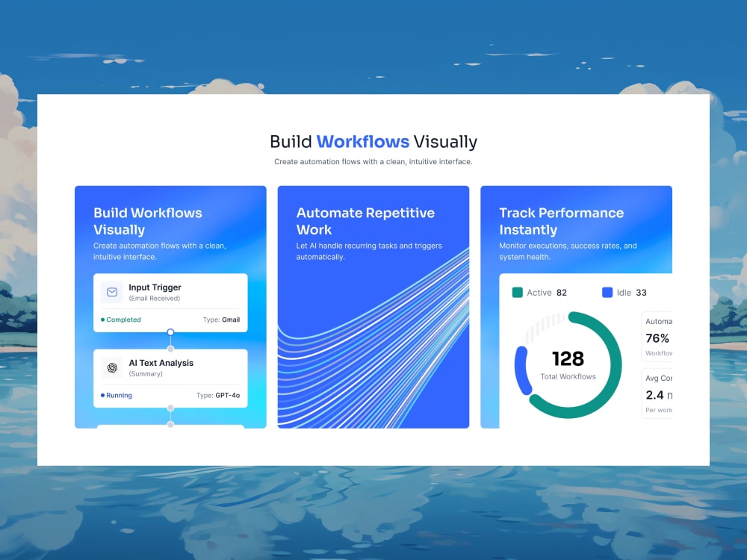Image resolution: width=747 pixels, height=560 pixels.
Task: Click the green Active legend square
Action: (x=518, y=293)
